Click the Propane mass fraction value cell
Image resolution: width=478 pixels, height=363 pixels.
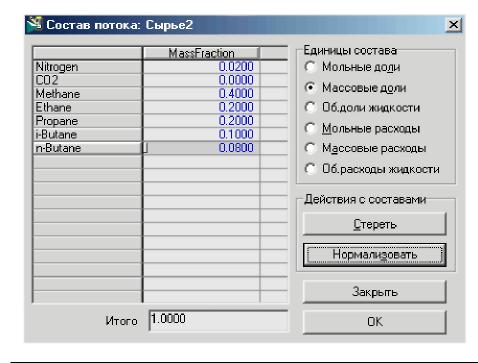(x=201, y=121)
